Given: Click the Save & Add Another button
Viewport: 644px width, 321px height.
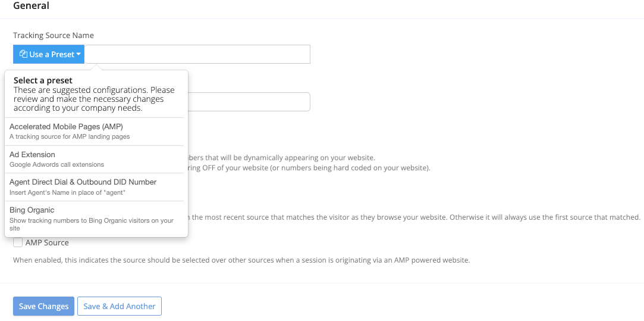Looking at the screenshot, I should 120,306.
